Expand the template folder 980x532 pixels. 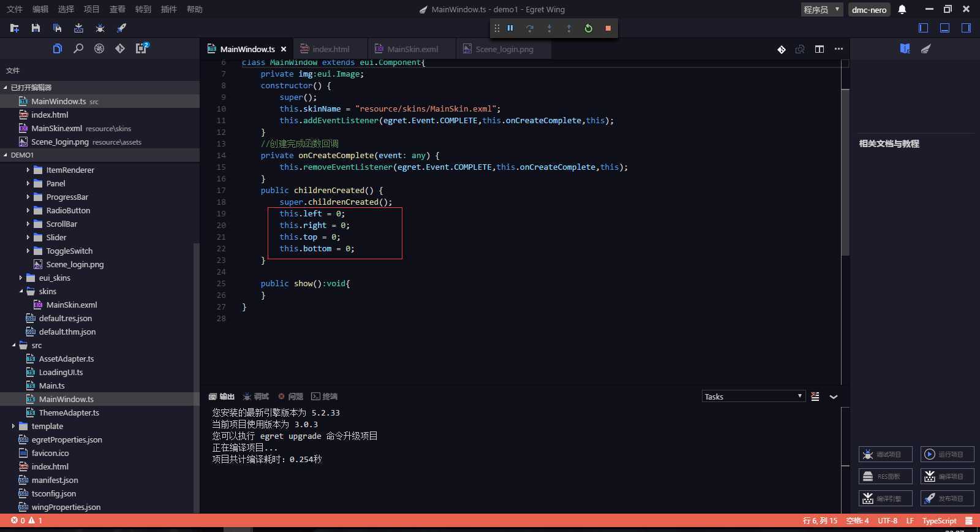point(13,426)
